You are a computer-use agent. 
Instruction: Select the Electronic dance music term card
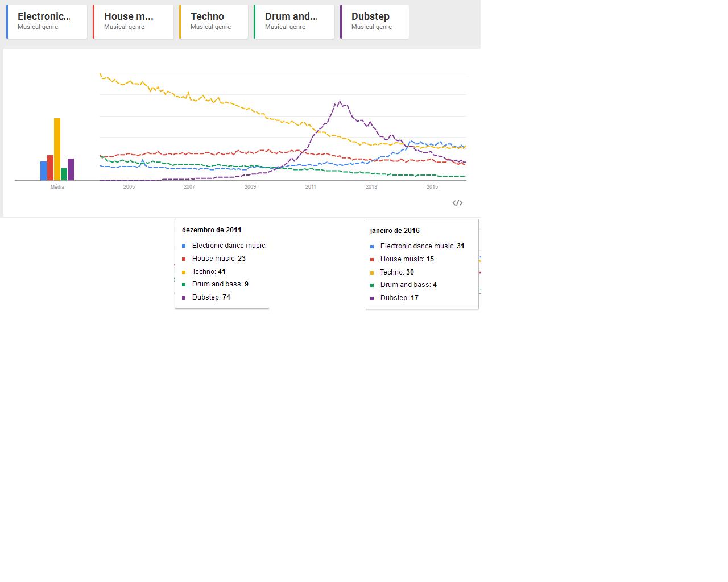click(x=47, y=22)
